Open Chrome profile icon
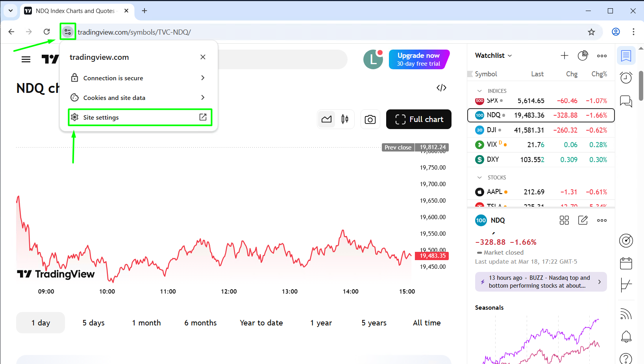Viewport: 644px width, 364px height. 616,32
